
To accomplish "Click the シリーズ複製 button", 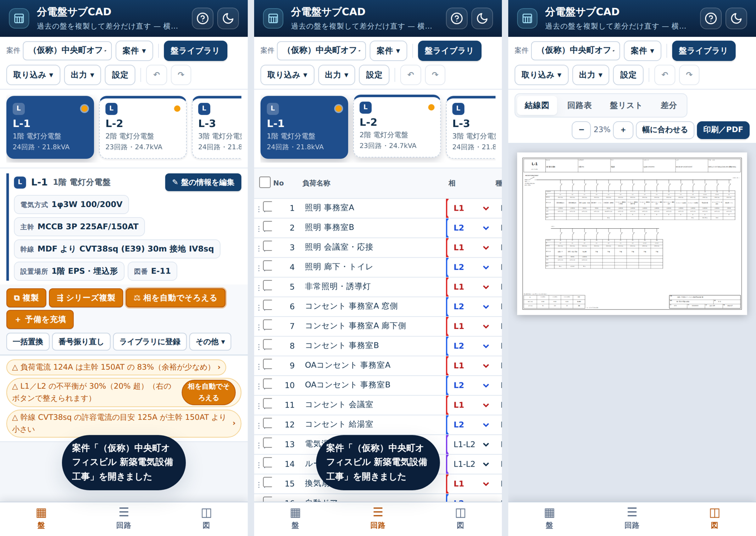I will (86, 298).
